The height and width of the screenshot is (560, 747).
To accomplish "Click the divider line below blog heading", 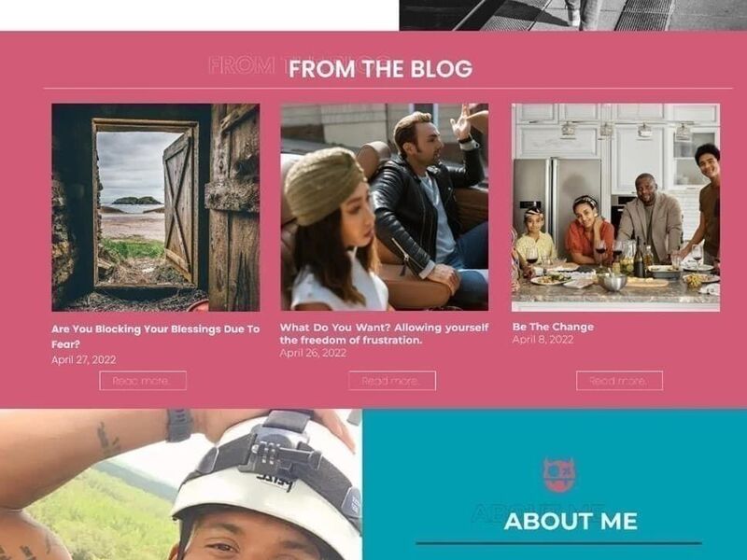I will click(388, 89).
